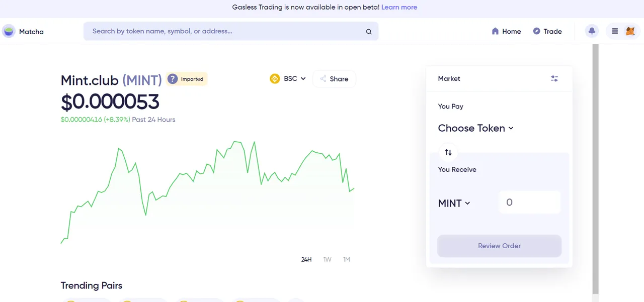
Task: Click the $0.000053 price text
Action: pos(110,102)
